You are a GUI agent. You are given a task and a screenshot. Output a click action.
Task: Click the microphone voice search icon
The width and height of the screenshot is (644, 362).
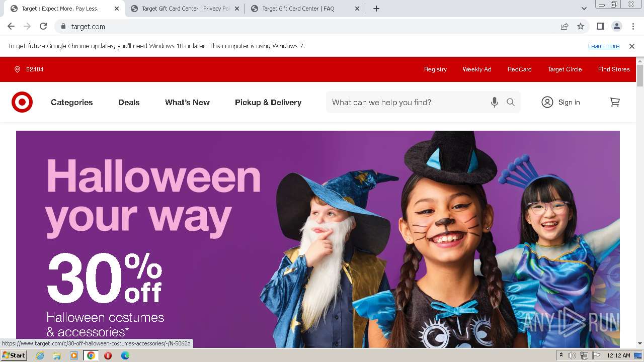click(x=495, y=102)
